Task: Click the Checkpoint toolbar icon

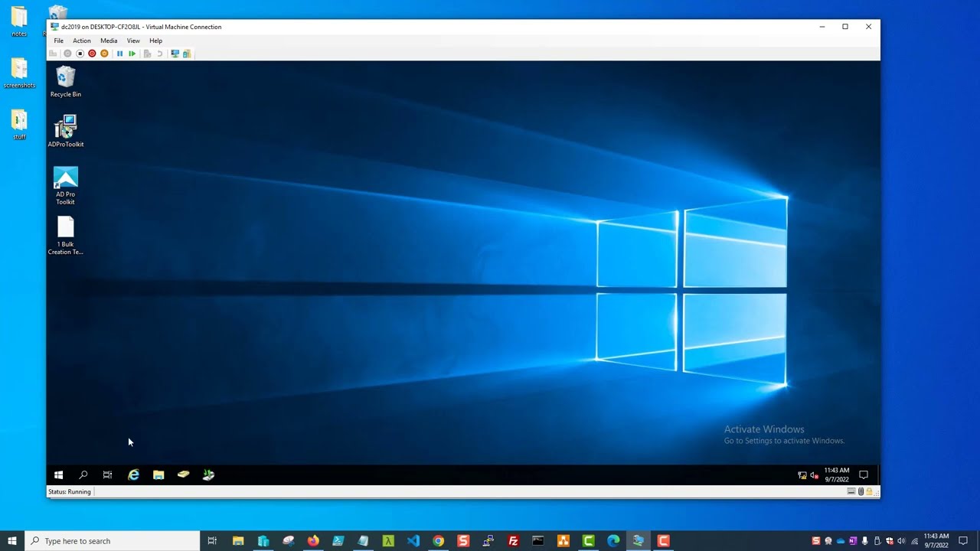Action: tap(147, 54)
